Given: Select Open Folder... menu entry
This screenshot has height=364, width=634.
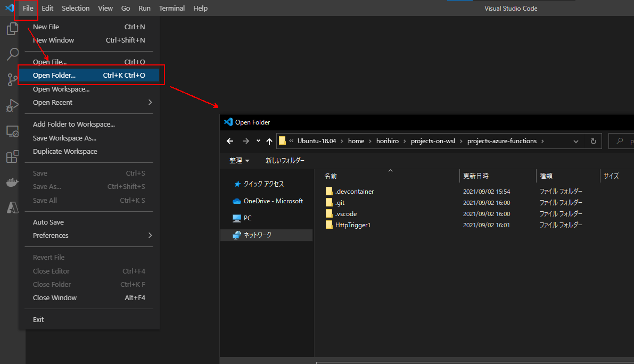Looking at the screenshot, I should click(89, 75).
